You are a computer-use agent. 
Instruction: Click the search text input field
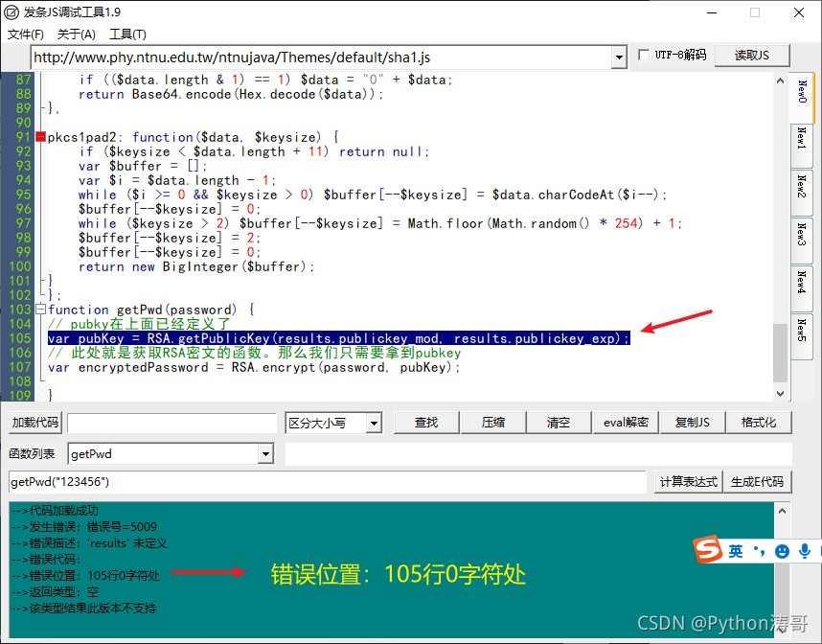[x=171, y=424]
